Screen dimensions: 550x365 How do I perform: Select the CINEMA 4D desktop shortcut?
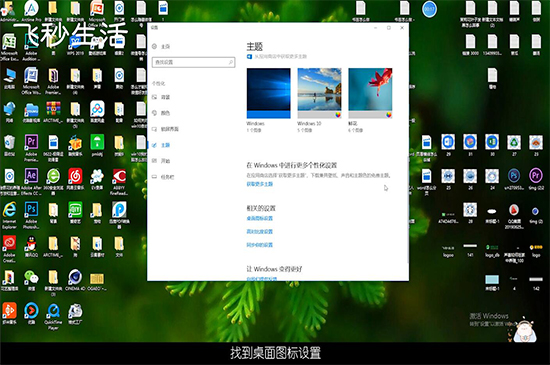coord(75,280)
